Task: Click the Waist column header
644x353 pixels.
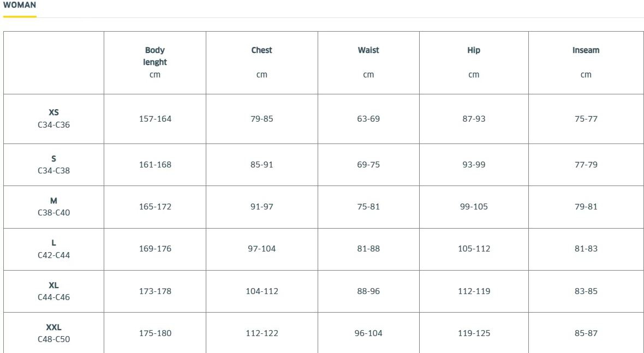Action: [x=368, y=62]
